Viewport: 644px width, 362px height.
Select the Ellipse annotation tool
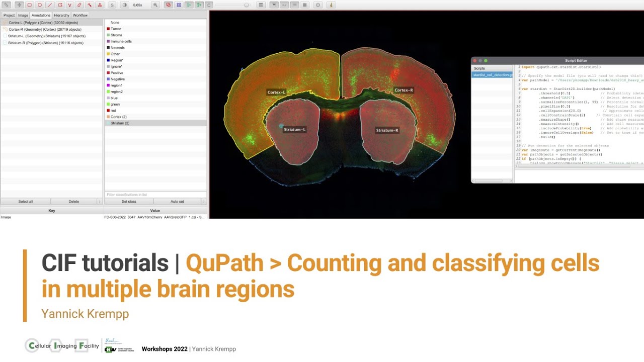(40, 5)
